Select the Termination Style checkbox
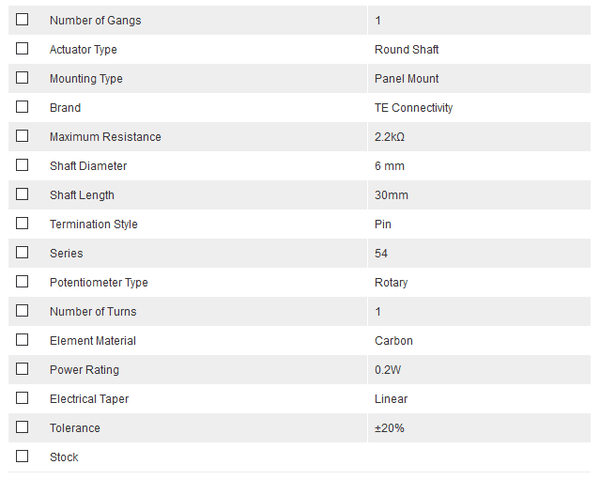600x480 pixels. (x=22, y=223)
